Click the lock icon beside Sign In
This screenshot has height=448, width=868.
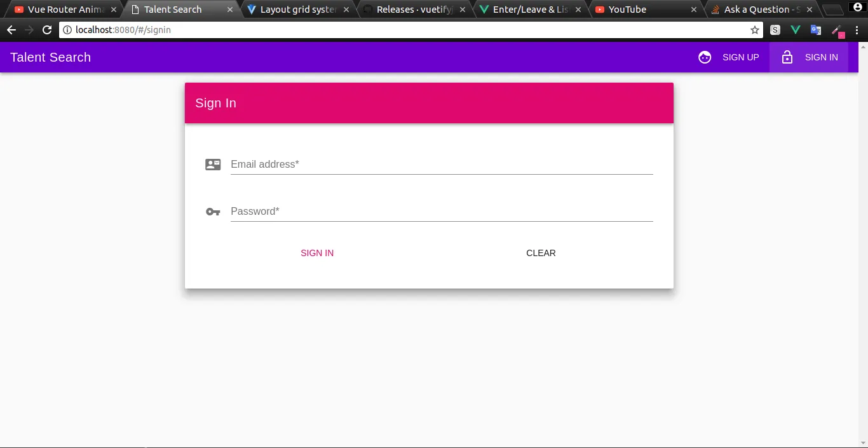pyautogui.click(x=787, y=57)
